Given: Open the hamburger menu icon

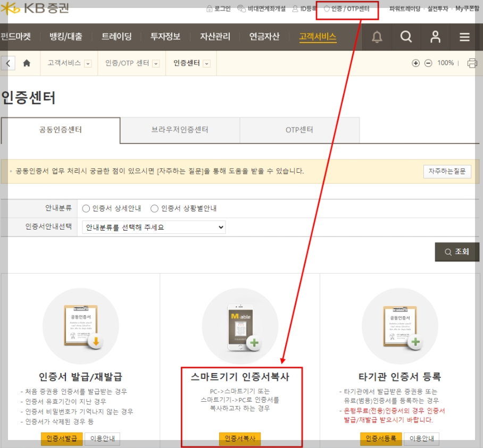Looking at the screenshot, I should (464, 37).
